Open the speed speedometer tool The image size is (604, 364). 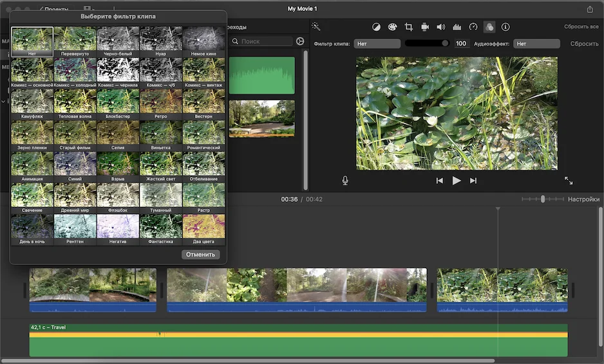473,27
